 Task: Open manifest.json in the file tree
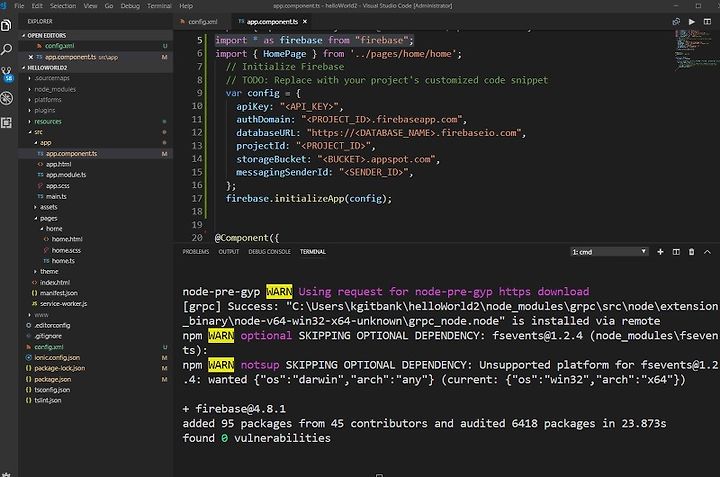point(96,293)
